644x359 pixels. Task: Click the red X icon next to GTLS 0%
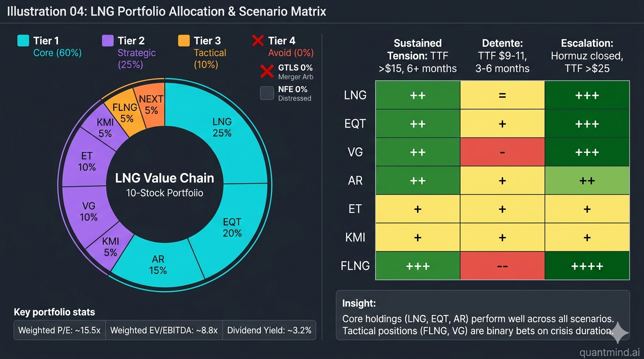click(267, 72)
